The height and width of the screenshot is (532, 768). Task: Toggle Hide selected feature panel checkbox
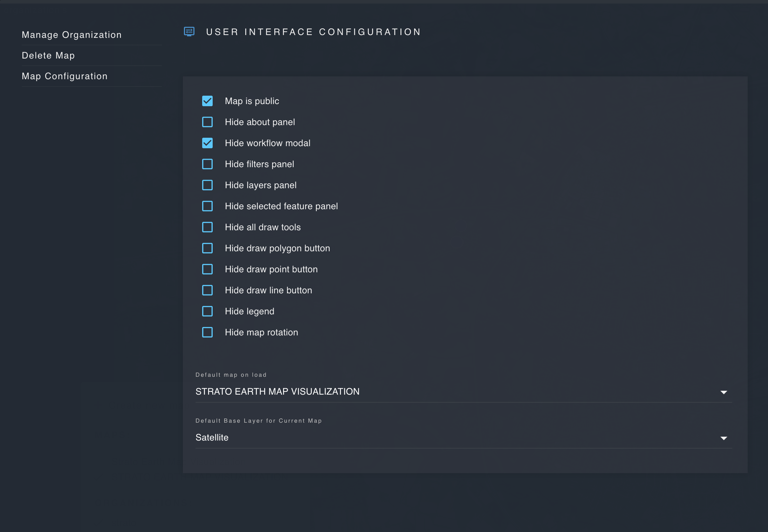207,206
